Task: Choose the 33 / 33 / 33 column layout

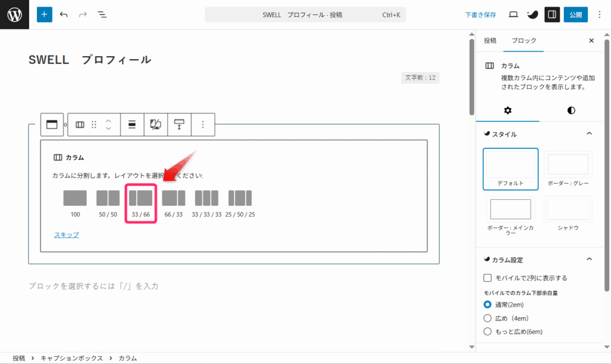Action: tap(206, 203)
